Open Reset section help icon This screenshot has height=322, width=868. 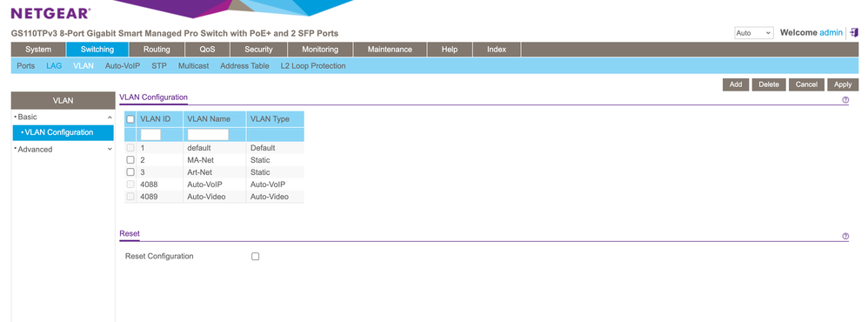pyautogui.click(x=845, y=236)
